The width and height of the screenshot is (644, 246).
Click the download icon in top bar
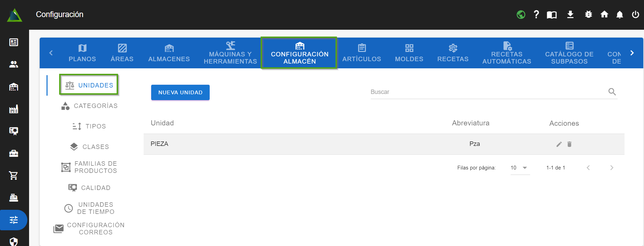(x=570, y=14)
